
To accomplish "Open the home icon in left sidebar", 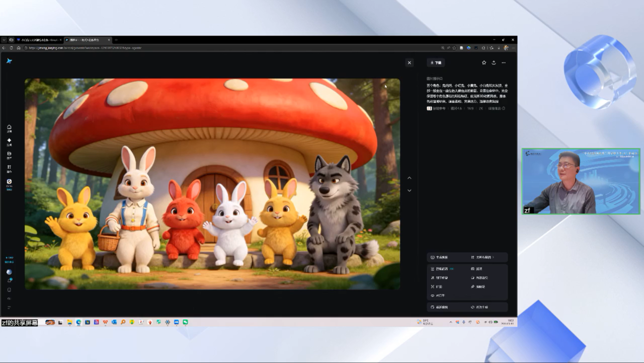I will [x=9, y=128].
